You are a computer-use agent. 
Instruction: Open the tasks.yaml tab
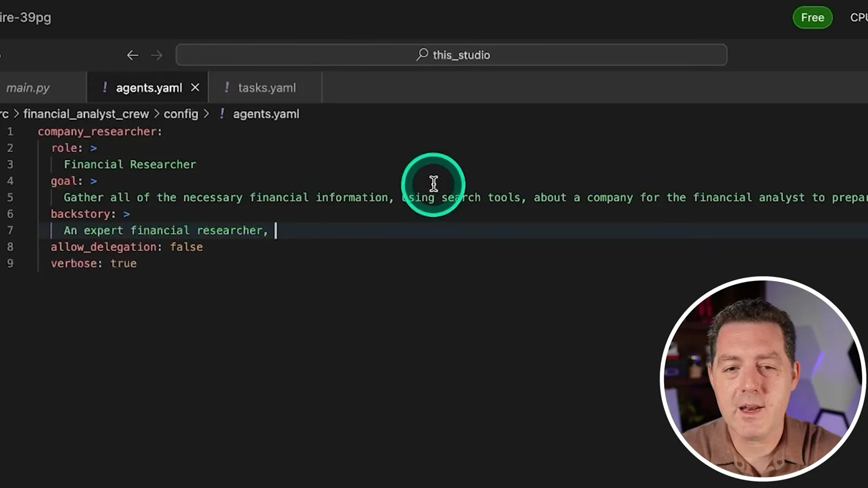(x=266, y=87)
